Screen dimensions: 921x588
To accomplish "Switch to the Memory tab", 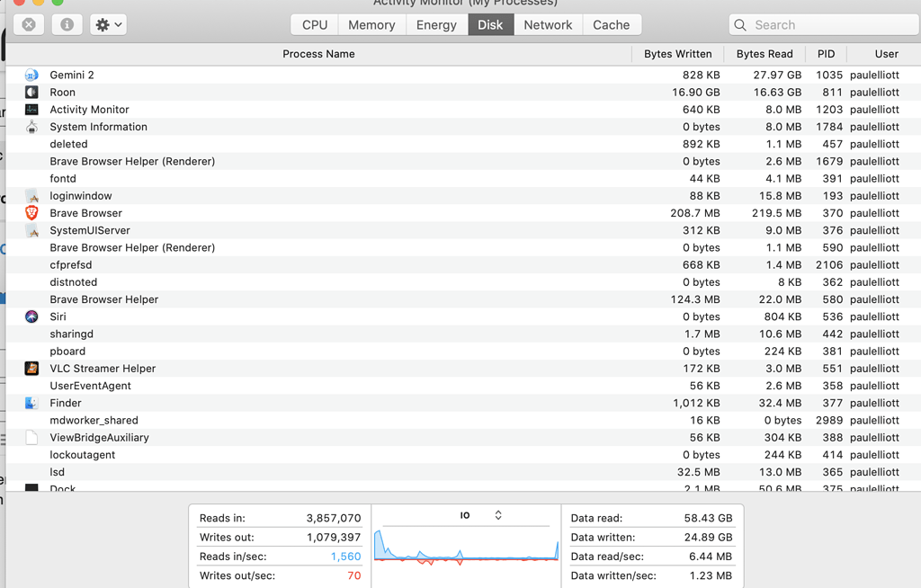I will click(x=371, y=24).
